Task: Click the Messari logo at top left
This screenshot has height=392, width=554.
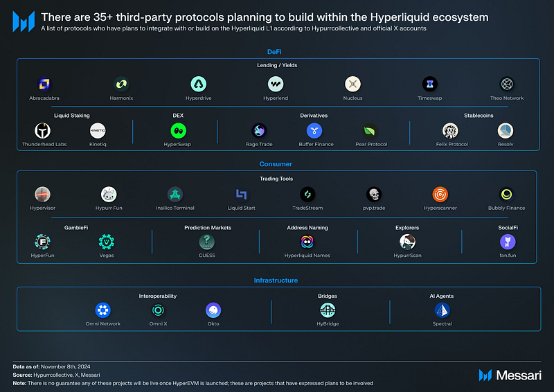Action: tap(24, 21)
